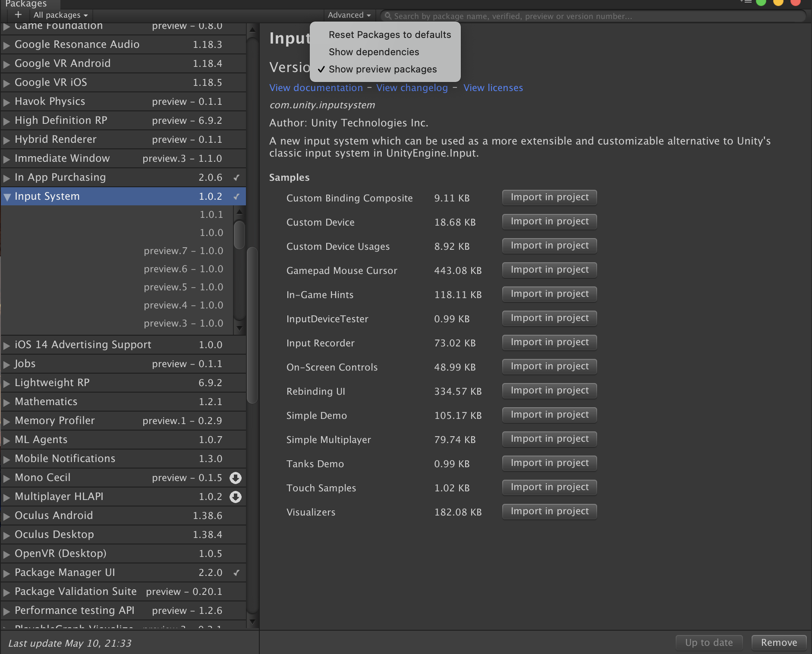812x654 pixels.
Task: Click the Input System versions list scrollbar thumb
Action: pos(239,234)
